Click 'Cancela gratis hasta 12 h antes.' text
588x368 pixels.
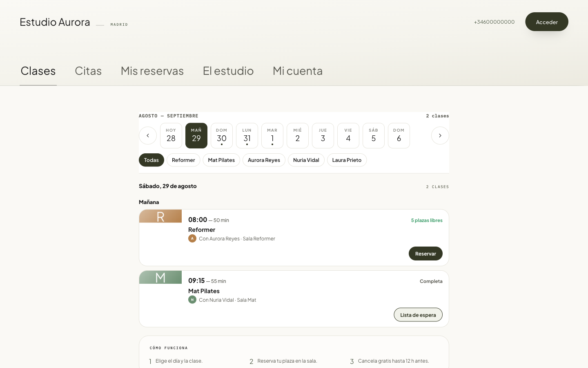click(x=394, y=361)
